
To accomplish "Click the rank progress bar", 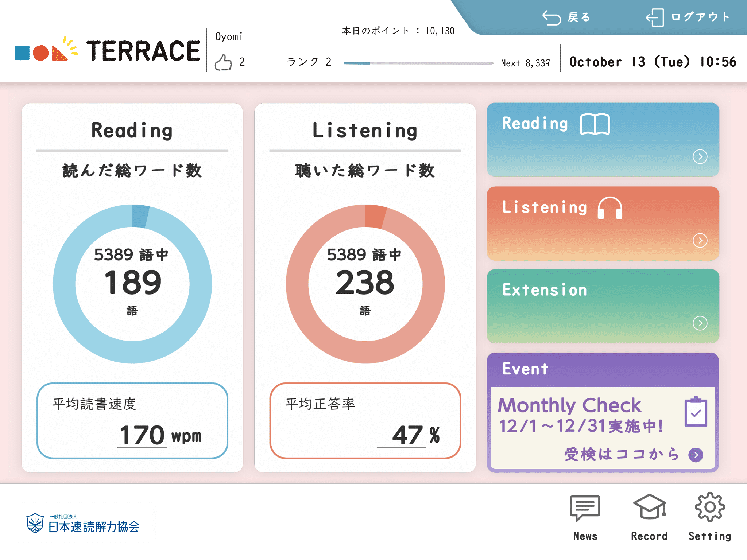I will [418, 63].
